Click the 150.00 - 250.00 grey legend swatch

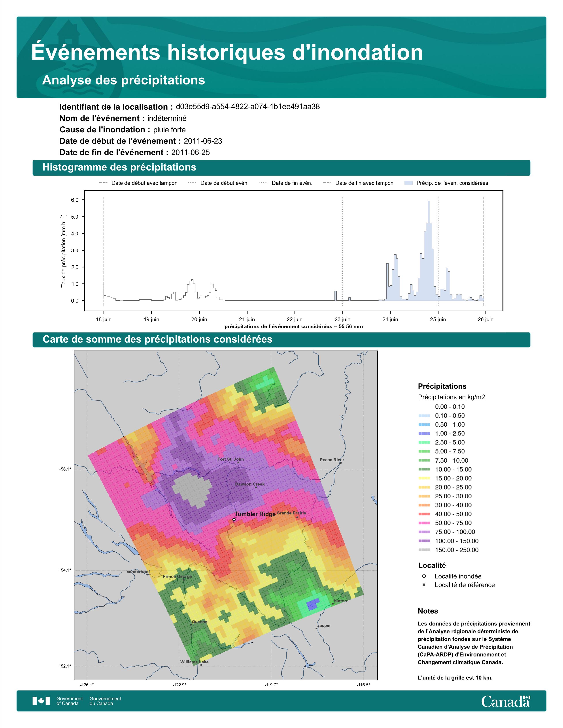click(x=424, y=550)
